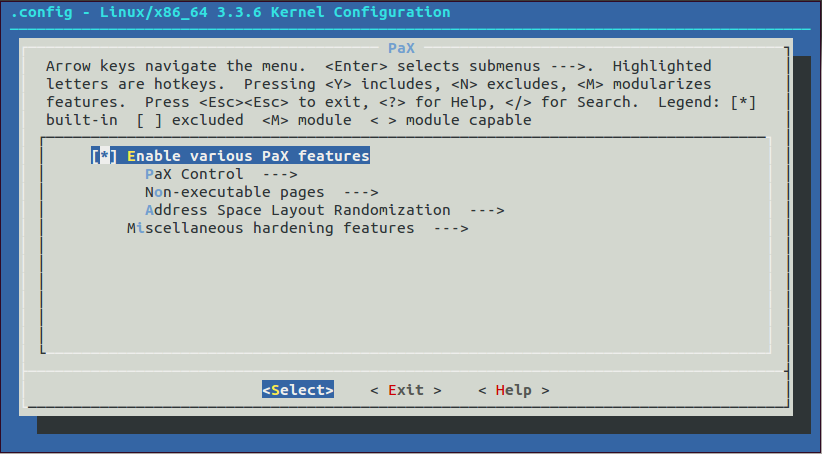Click the PaX dialog title
Image resolution: width=822 pixels, height=454 pixels.
(401, 48)
